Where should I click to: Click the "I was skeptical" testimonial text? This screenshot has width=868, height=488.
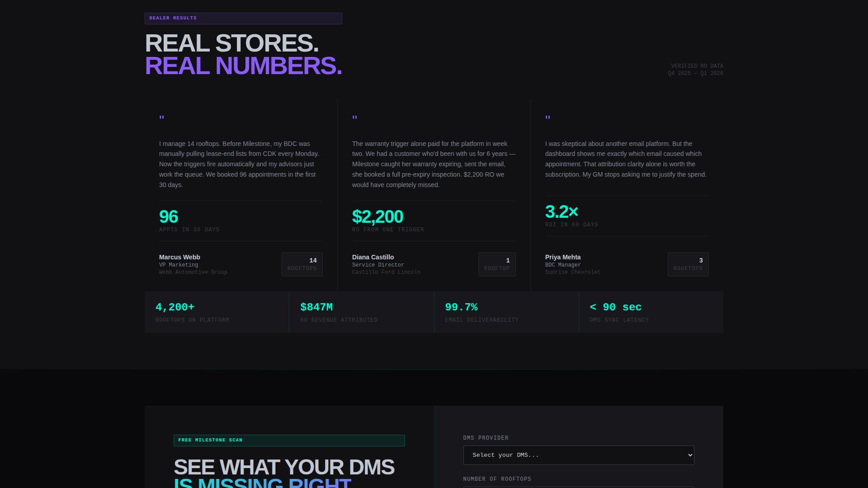[x=626, y=159]
